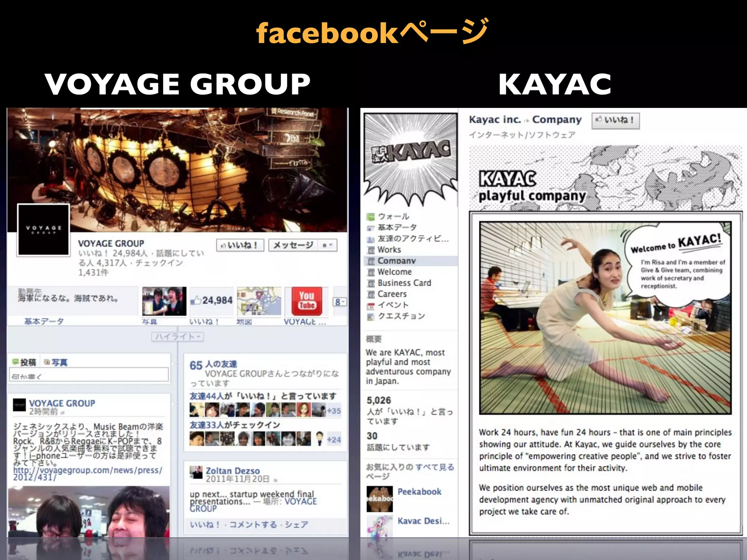The width and height of the screenshot is (747, 560).
Task: Show more likers with +35
Action: click(x=334, y=411)
